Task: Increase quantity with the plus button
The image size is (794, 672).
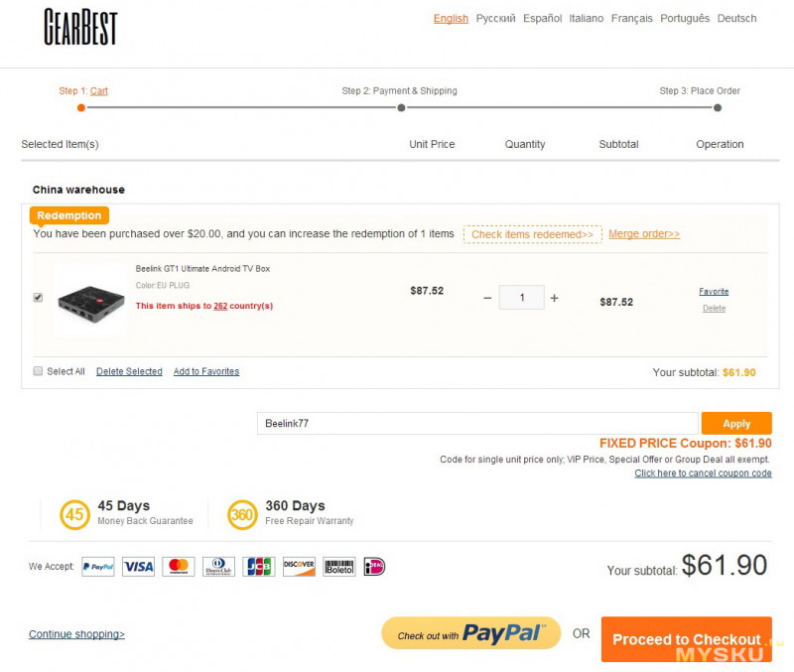Action: [x=555, y=298]
